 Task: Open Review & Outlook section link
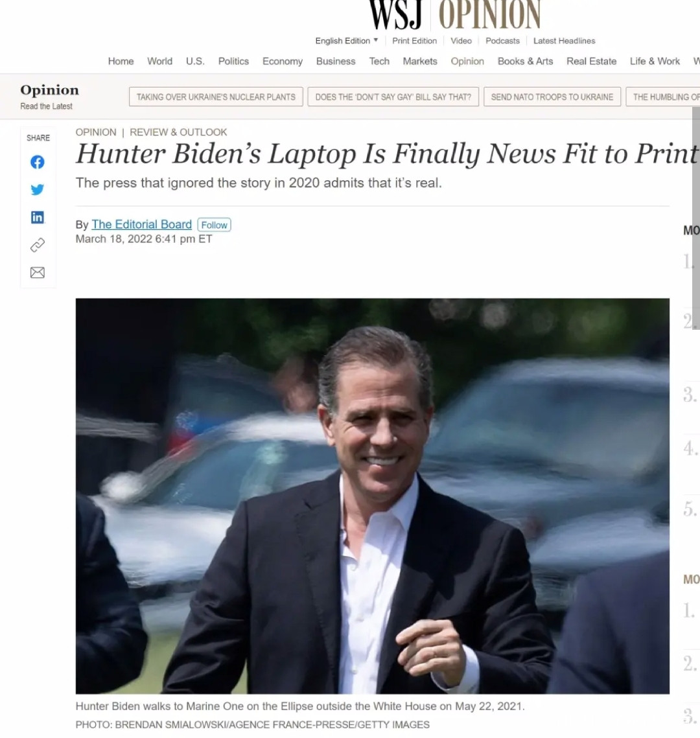[178, 132]
